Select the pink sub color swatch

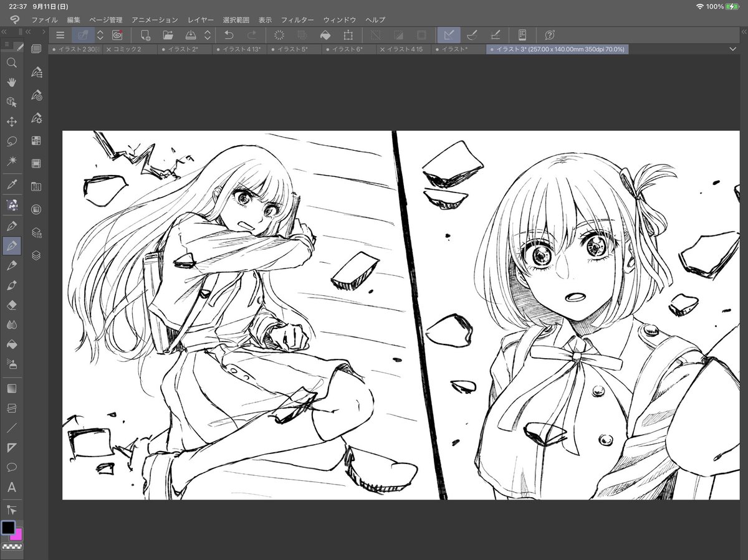click(x=17, y=535)
